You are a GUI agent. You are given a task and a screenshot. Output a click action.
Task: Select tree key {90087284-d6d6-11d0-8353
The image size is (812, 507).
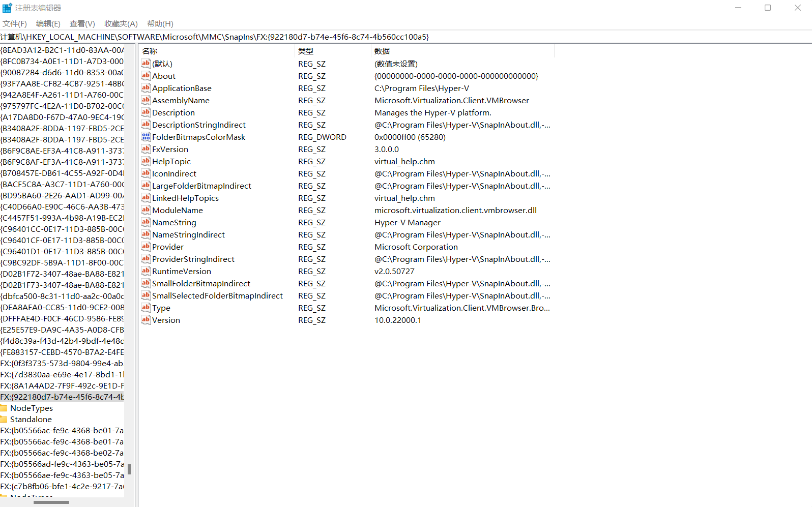click(x=62, y=73)
